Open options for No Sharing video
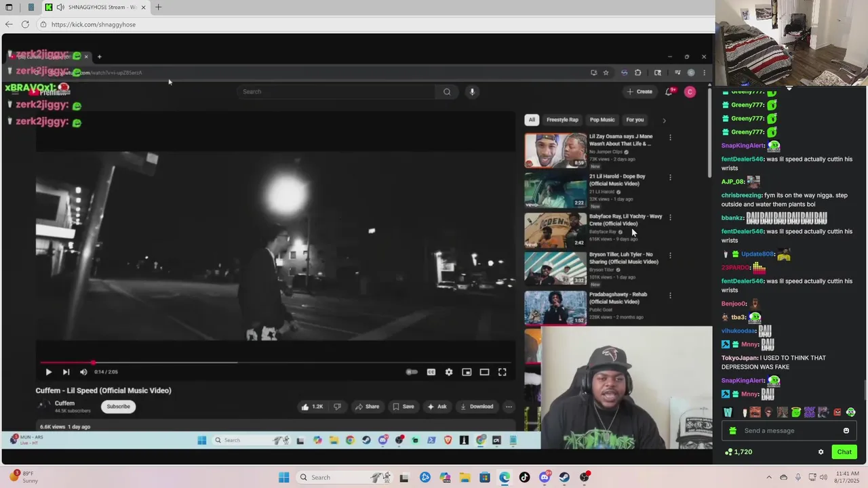868x488 pixels. [670, 256]
